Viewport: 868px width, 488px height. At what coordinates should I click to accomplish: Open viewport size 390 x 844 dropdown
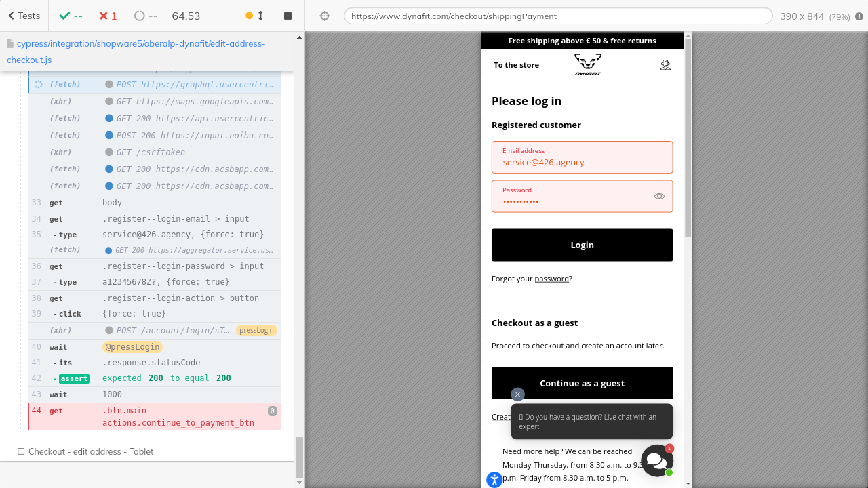(814, 16)
